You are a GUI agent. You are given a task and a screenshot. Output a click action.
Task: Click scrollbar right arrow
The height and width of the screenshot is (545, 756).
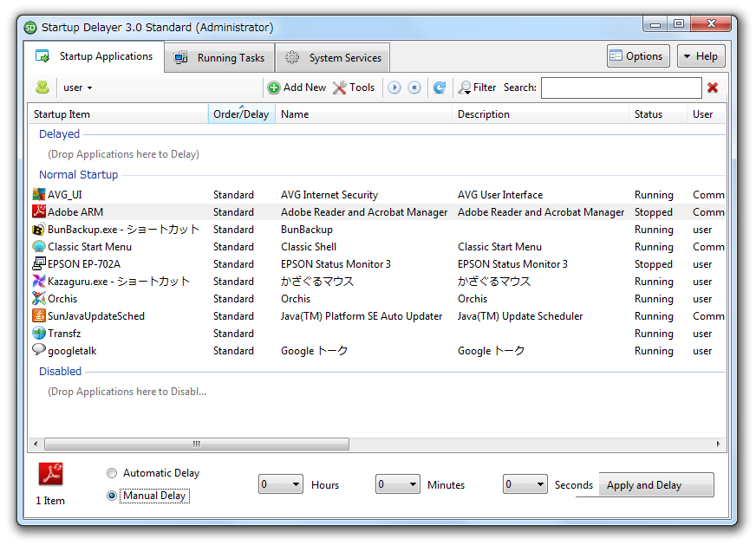pos(719,444)
